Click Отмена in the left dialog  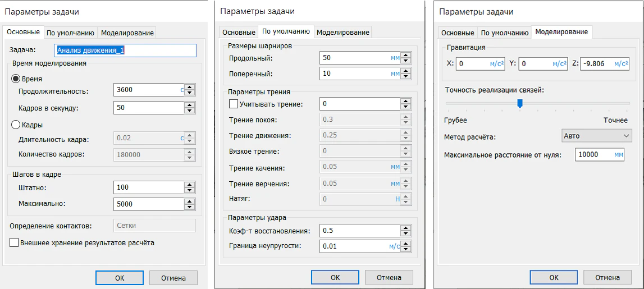tap(173, 278)
